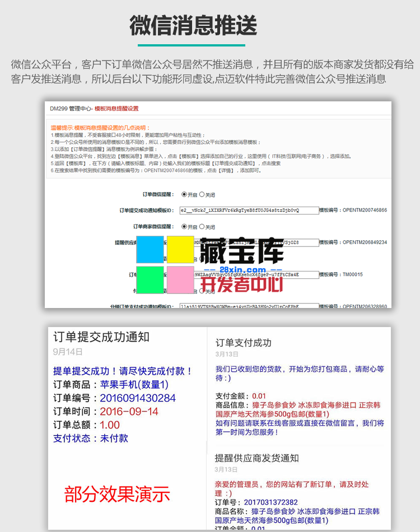Click the 订单总额 value 1.00
This screenshot has height=532, width=420.
pyautogui.click(x=110, y=425)
